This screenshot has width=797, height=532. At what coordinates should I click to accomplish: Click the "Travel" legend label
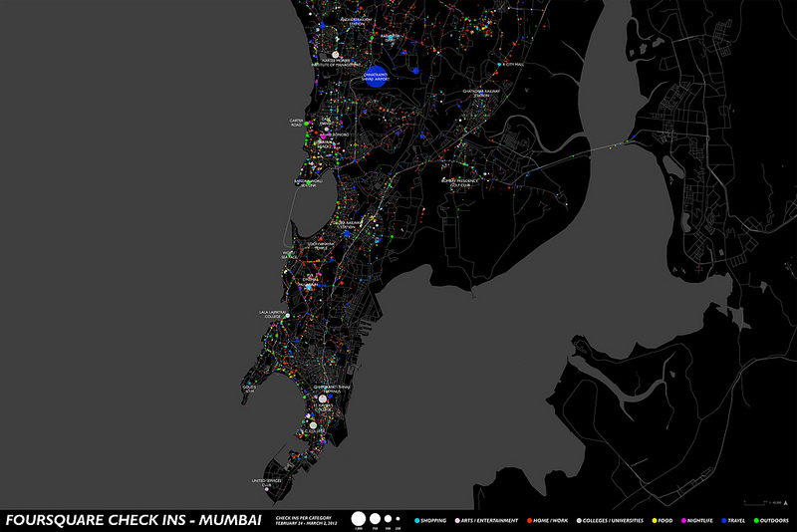click(736, 520)
